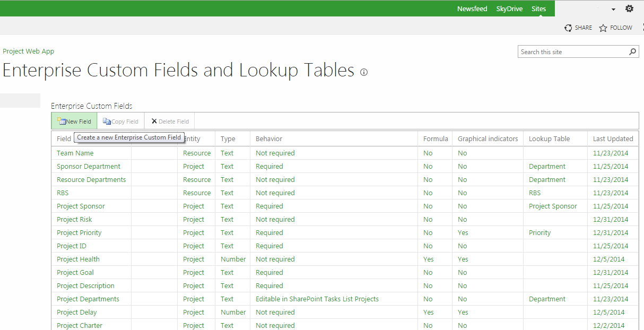The width and height of the screenshot is (644, 330).
Task: Click the Follow star icon
Action: point(603,28)
